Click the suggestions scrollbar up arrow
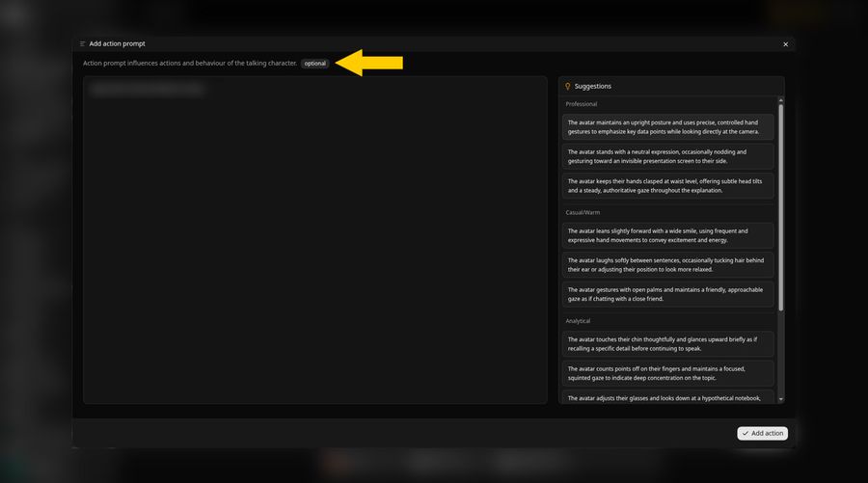This screenshot has height=483, width=868. [781, 100]
